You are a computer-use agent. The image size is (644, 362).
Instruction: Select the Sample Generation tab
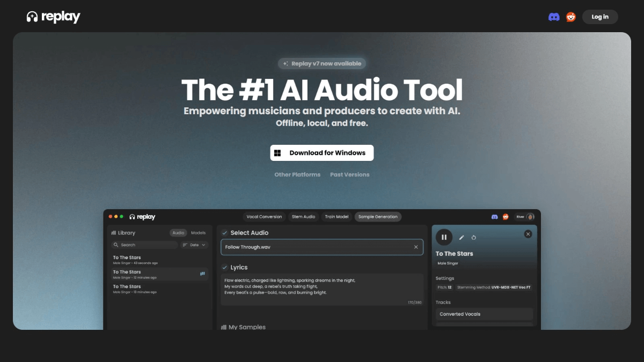click(x=378, y=217)
